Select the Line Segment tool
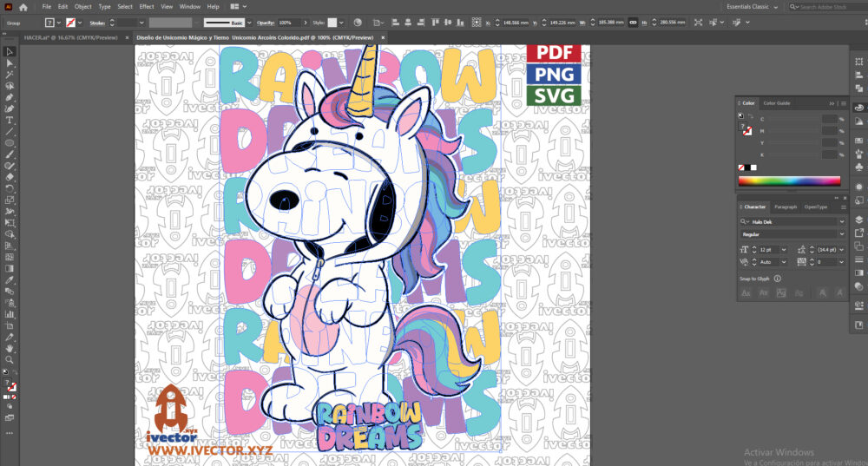868x466 pixels. coord(10,132)
